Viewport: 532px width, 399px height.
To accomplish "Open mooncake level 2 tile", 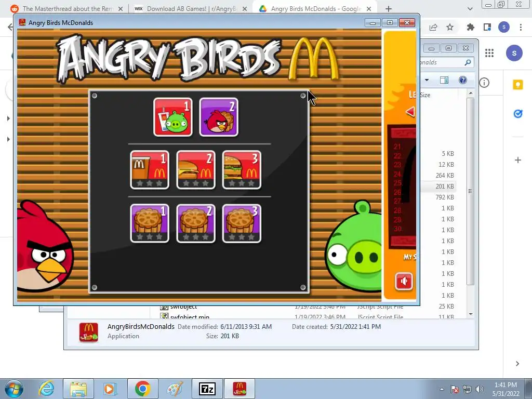I will [196, 223].
